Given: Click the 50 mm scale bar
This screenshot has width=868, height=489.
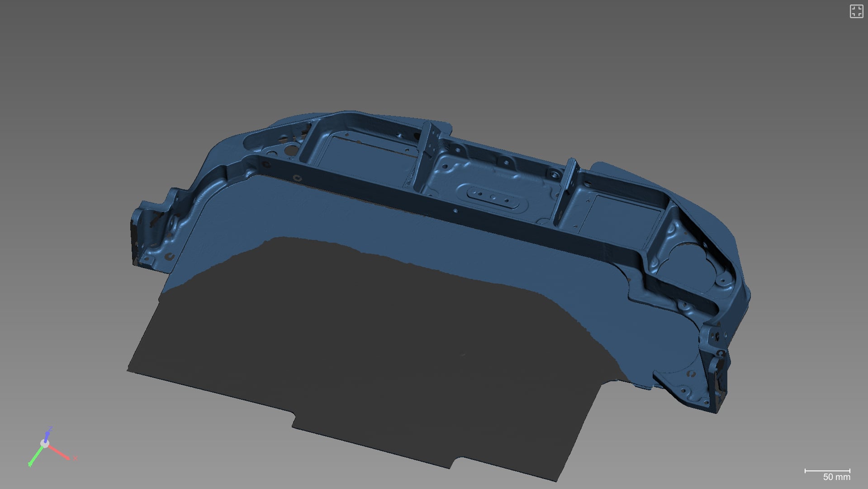Looking at the screenshot, I should pyautogui.click(x=827, y=475).
